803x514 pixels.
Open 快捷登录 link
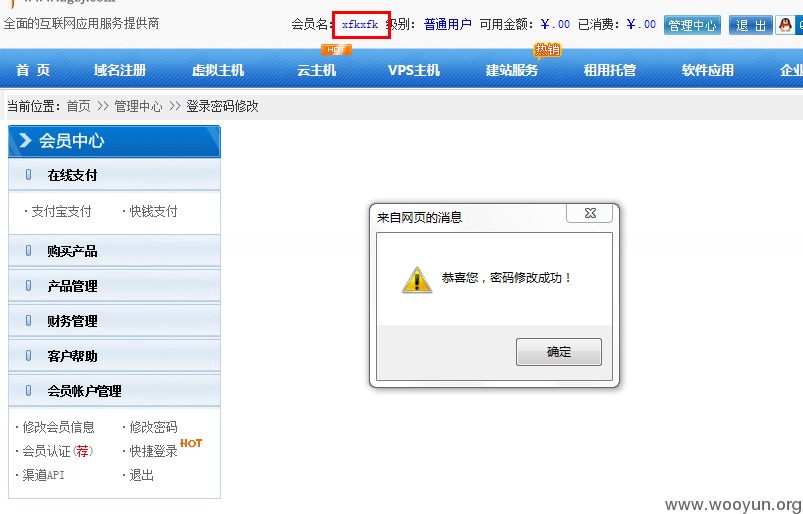pyautogui.click(x=153, y=451)
